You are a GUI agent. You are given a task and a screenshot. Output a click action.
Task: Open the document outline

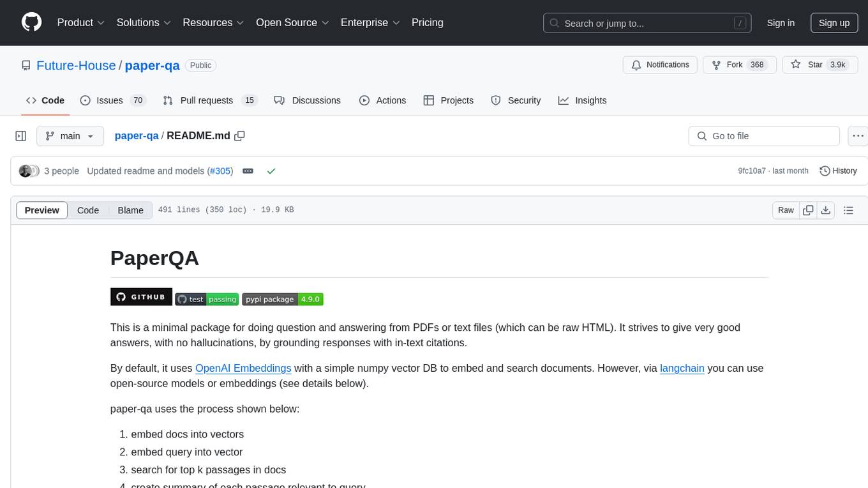click(849, 210)
